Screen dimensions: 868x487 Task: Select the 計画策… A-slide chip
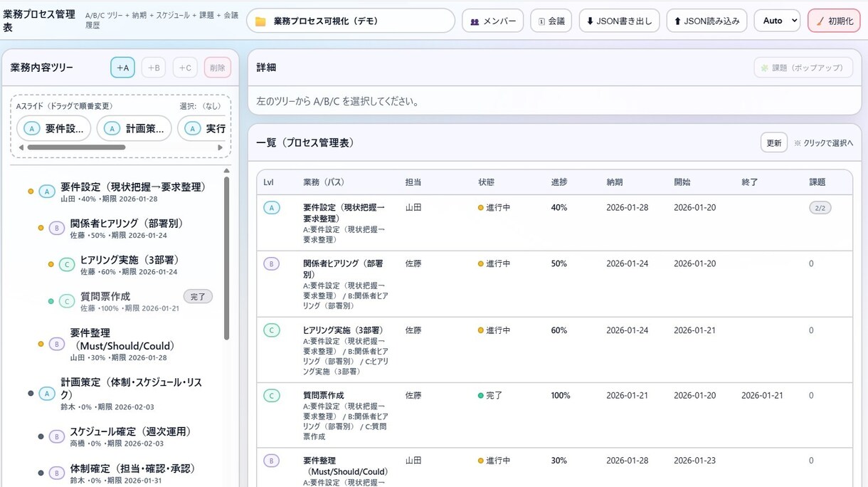[x=134, y=129]
